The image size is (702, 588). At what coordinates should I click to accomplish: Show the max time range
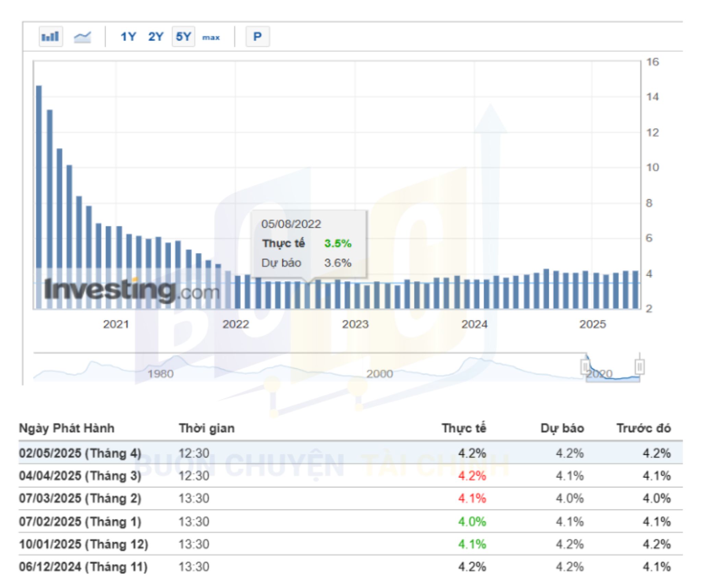pyautogui.click(x=211, y=37)
